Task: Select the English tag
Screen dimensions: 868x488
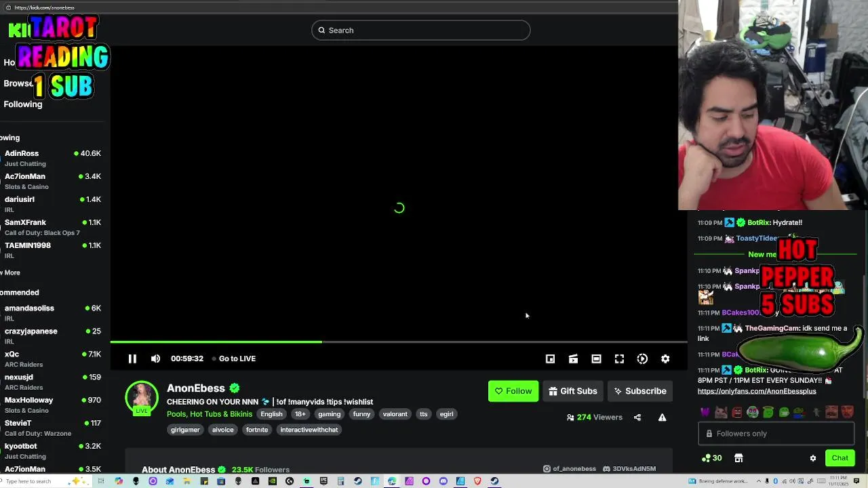Action: [x=271, y=414]
